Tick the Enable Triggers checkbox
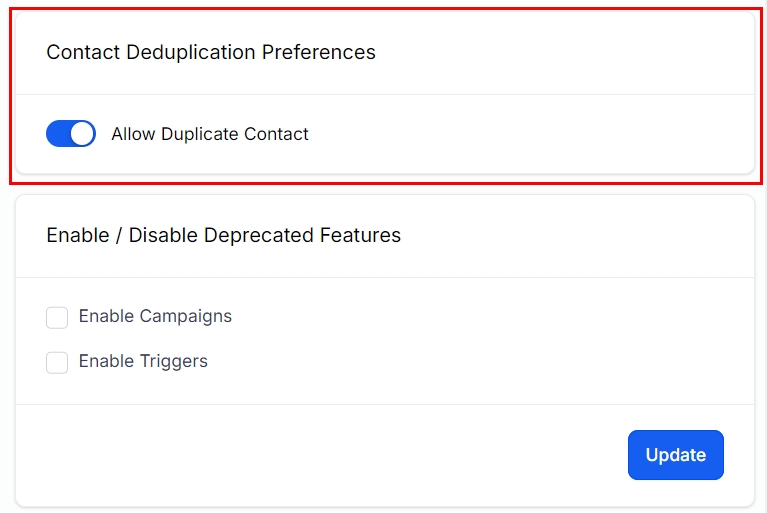767x513 pixels. 57,362
